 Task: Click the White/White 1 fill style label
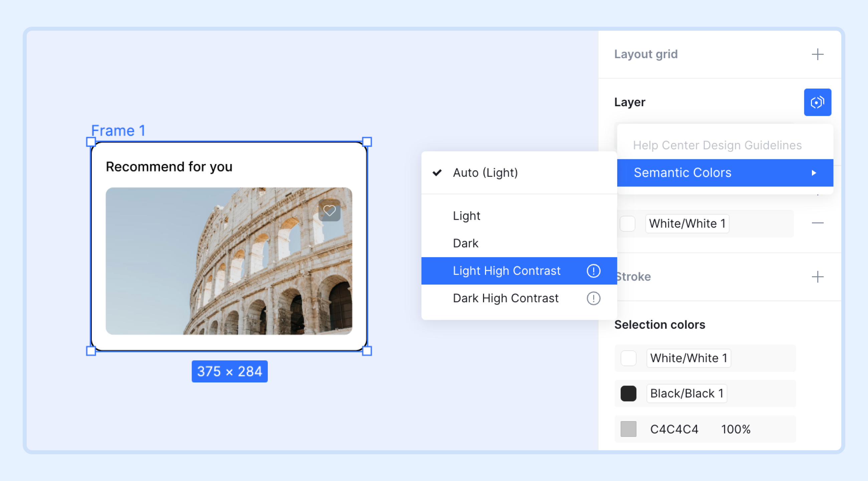687,223
